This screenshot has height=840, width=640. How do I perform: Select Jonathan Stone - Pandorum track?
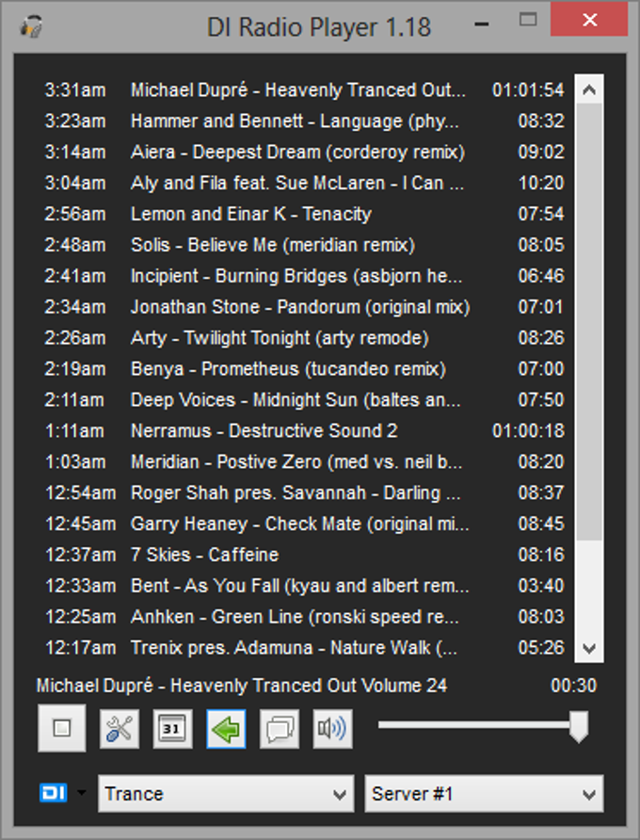(304, 308)
